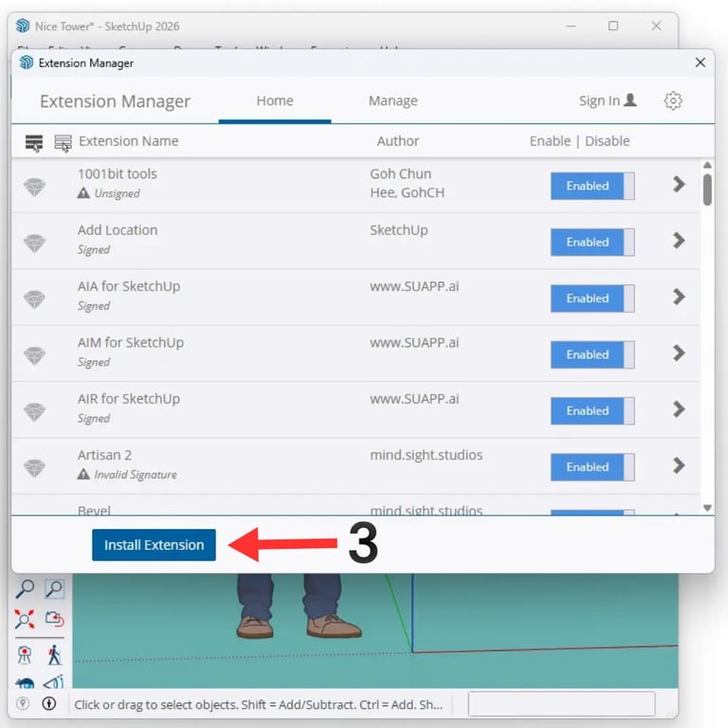Switch to the Home tab

click(275, 100)
